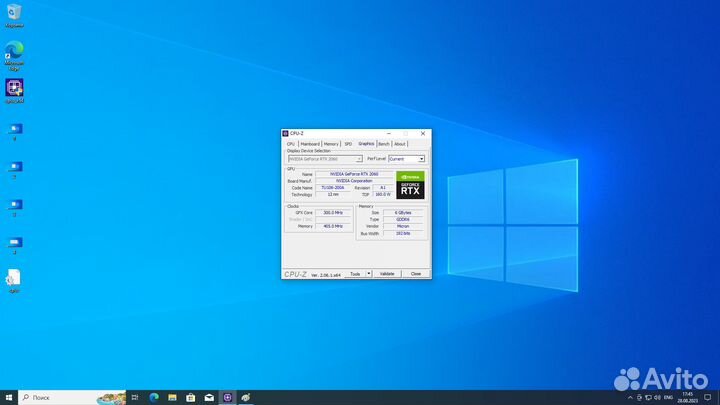Screen dimensions: 720x405
Task: Open the Windows Start menu
Action: [9, 397]
